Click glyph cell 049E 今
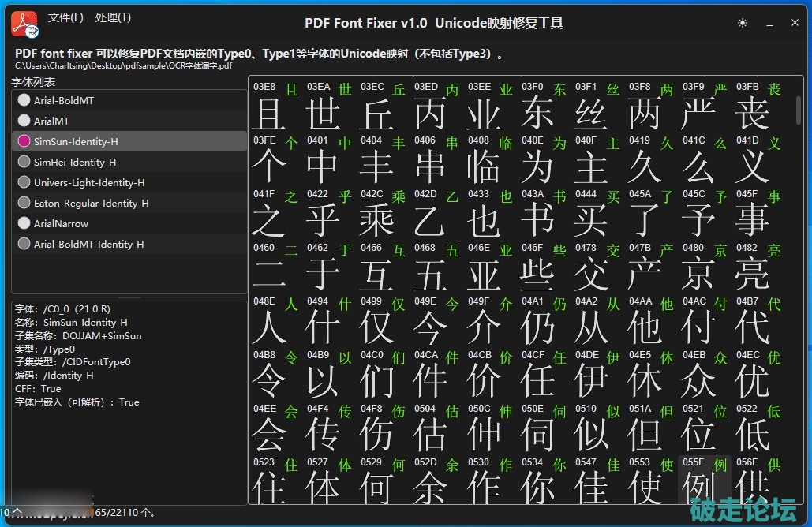The width and height of the screenshot is (812, 527). (437, 320)
